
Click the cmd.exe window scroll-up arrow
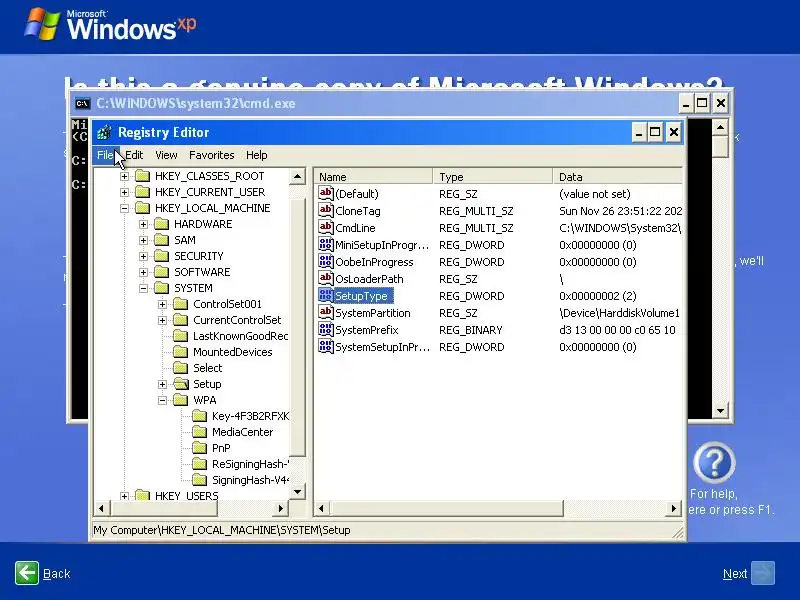[720, 127]
